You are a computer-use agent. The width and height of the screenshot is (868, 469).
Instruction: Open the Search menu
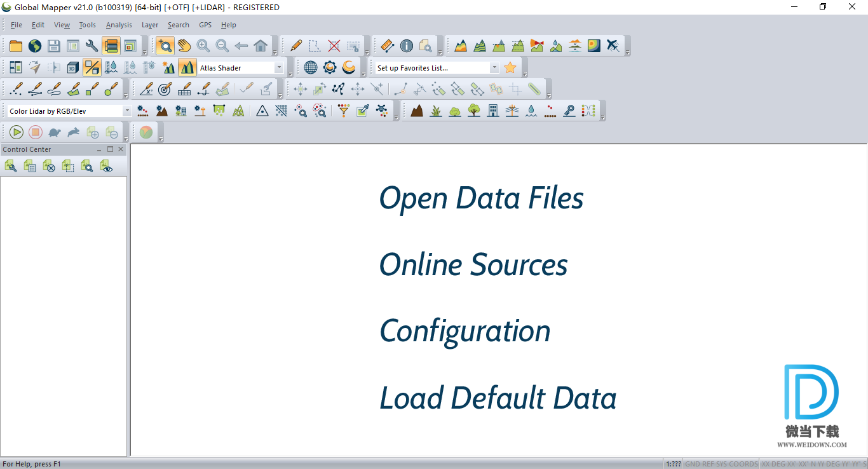[179, 25]
